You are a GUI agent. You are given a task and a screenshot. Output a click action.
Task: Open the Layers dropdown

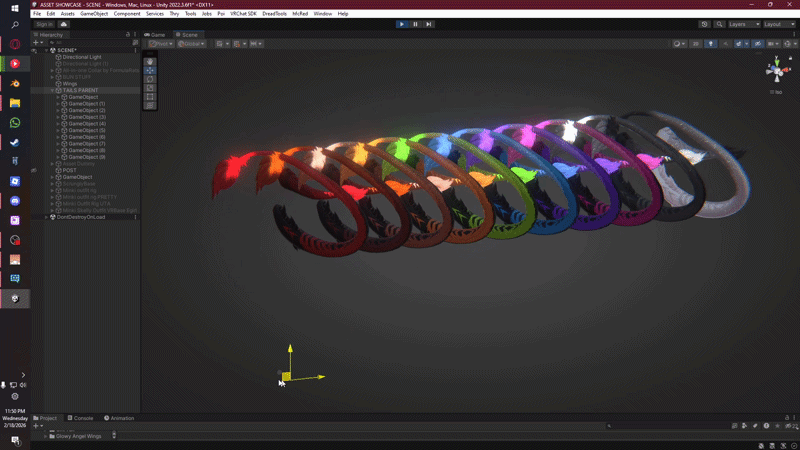[x=741, y=23]
